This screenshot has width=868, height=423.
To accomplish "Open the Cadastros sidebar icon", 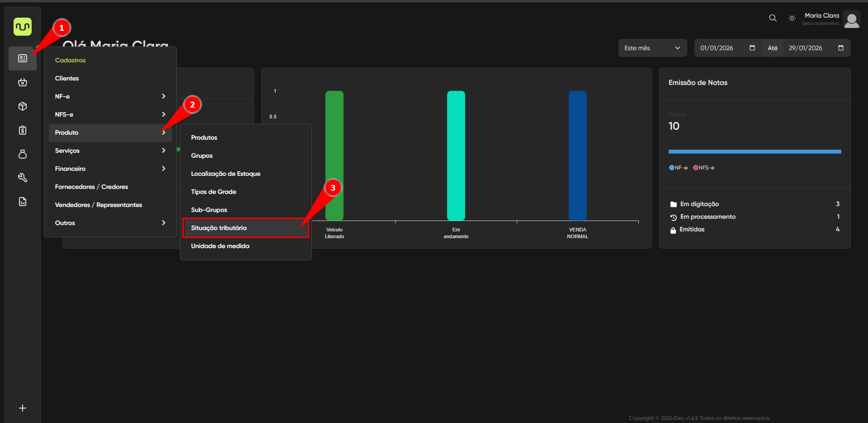I will [x=23, y=58].
